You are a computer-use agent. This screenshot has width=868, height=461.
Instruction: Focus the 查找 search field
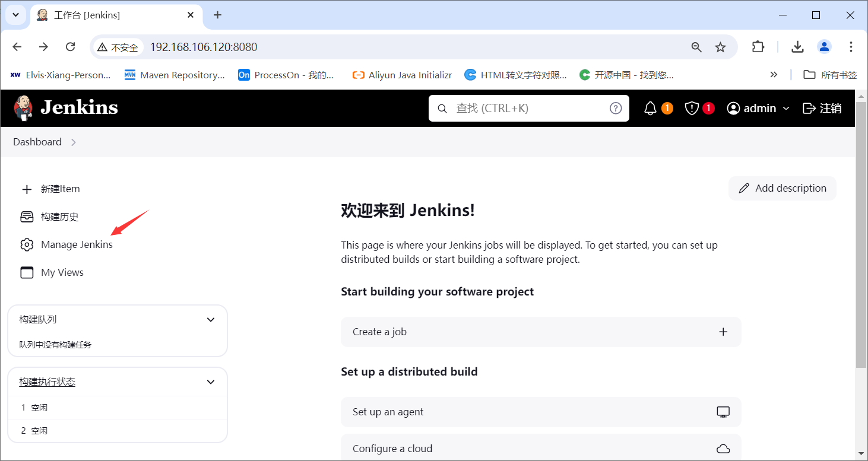(x=529, y=108)
